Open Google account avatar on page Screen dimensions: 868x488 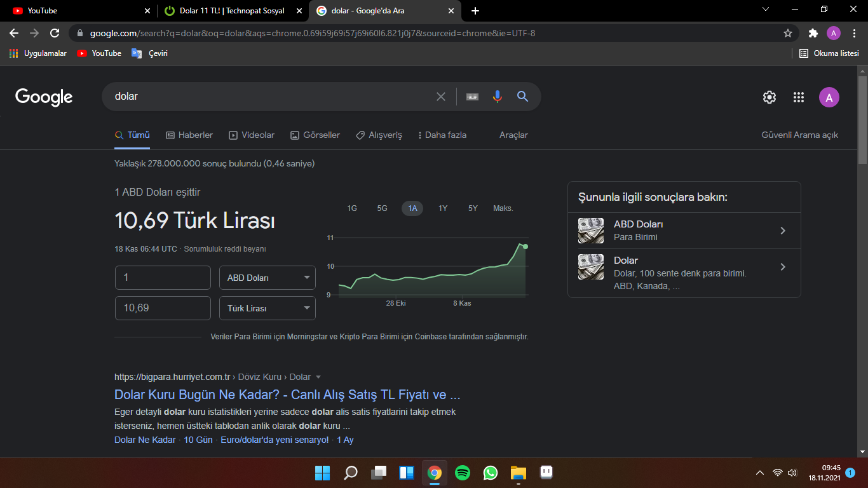pyautogui.click(x=829, y=97)
